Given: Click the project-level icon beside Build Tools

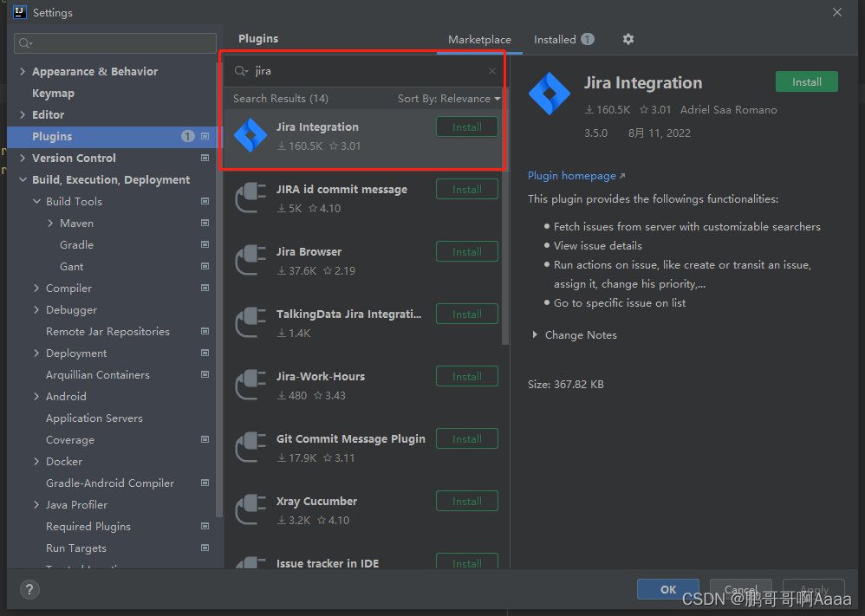Looking at the screenshot, I should coord(205,201).
